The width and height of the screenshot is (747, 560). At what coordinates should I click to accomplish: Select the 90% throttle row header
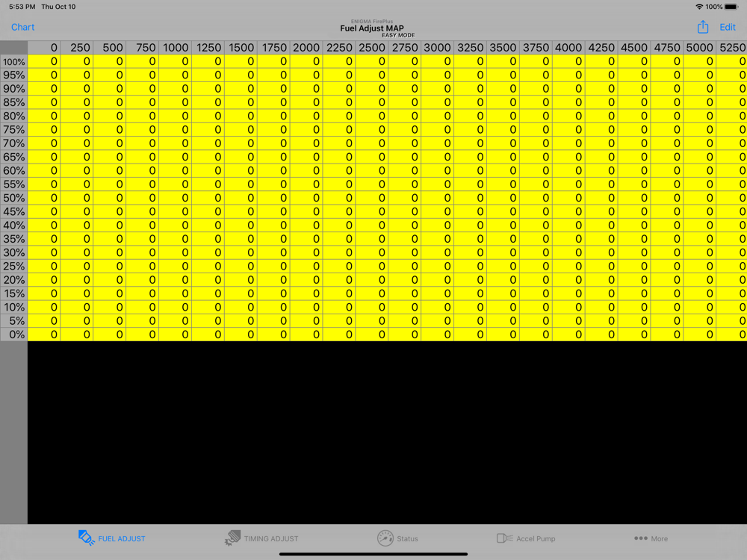13,89
